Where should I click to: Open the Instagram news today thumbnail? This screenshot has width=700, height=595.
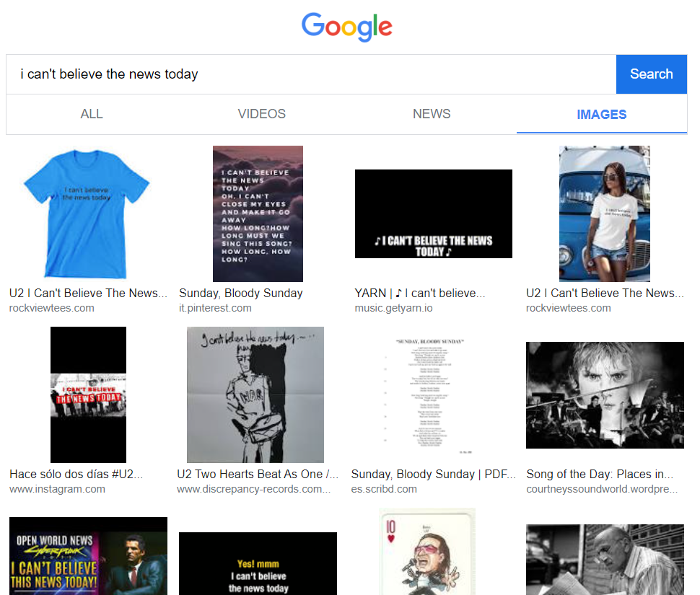tap(88, 395)
